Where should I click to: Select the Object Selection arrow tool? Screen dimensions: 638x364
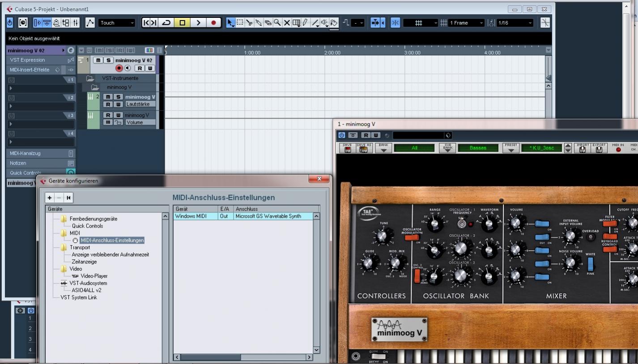(231, 23)
